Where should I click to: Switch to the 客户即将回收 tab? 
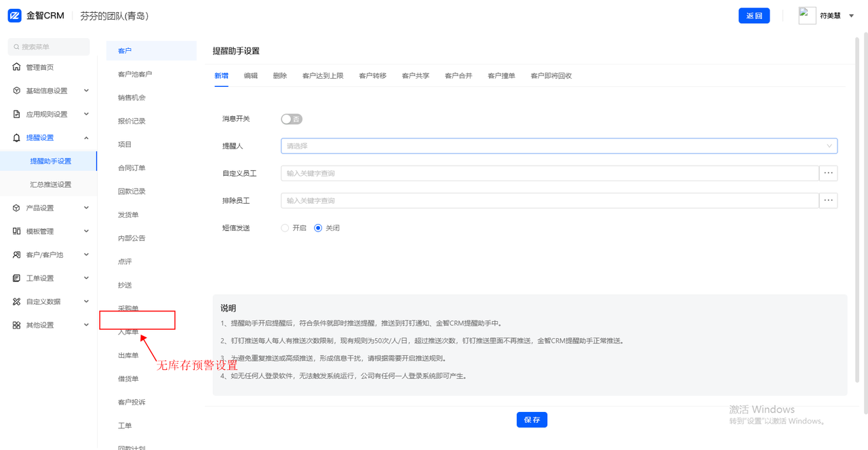click(x=551, y=75)
